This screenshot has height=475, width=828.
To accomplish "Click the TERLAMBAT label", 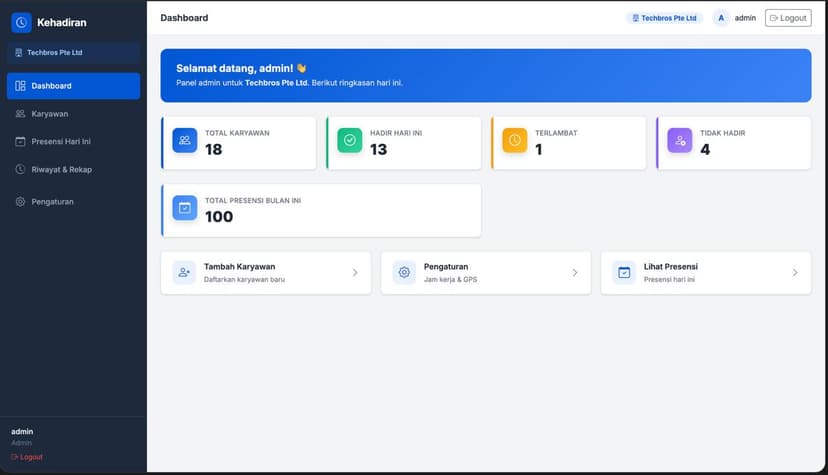I will pos(556,133).
